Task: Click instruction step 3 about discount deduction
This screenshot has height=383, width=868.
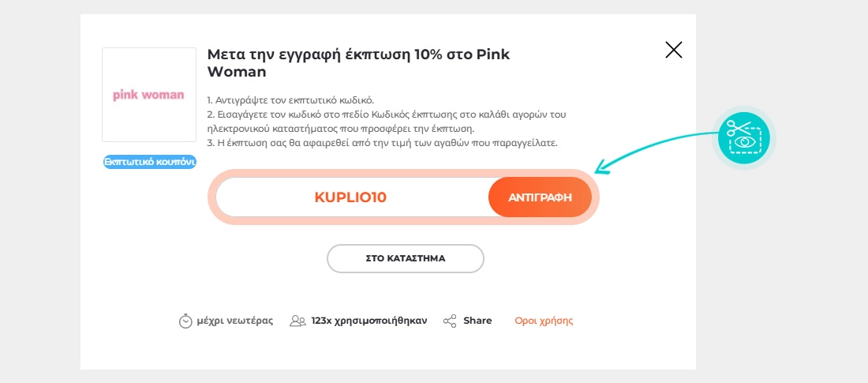Action: coord(382,143)
